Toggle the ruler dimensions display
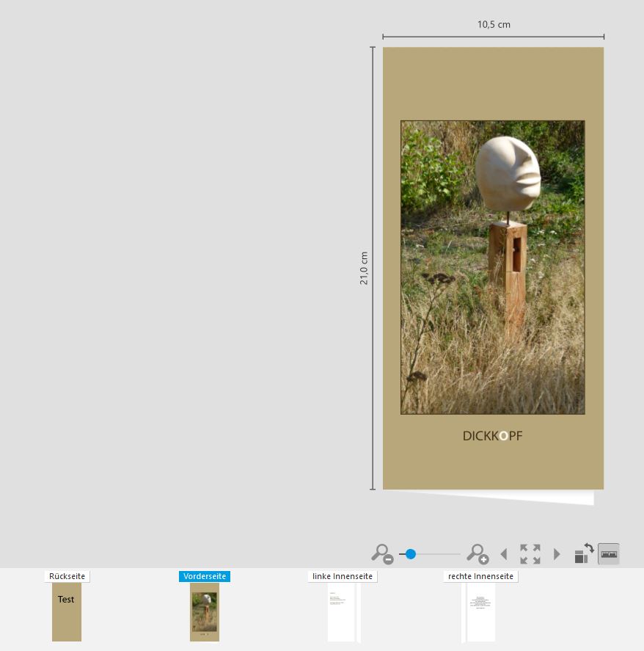 (x=609, y=554)
